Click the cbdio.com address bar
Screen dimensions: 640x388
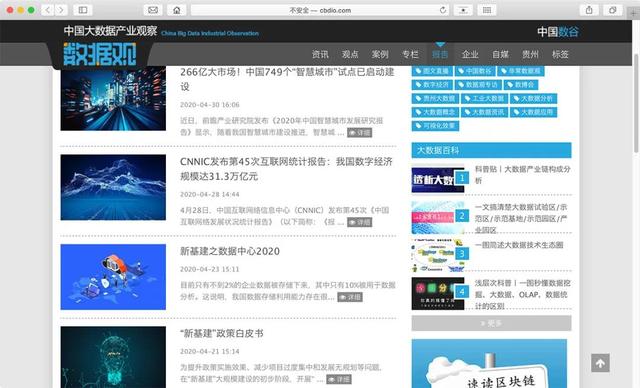point(320,10)
